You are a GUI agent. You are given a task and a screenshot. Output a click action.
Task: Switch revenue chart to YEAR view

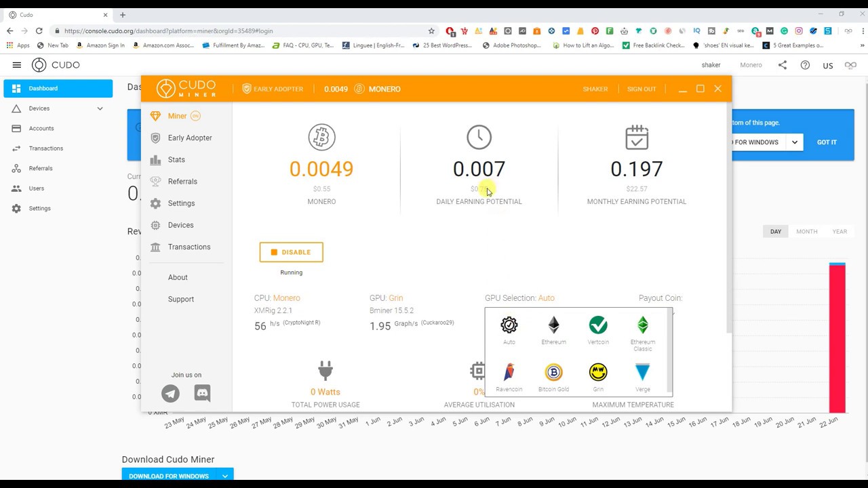point(840,231)
